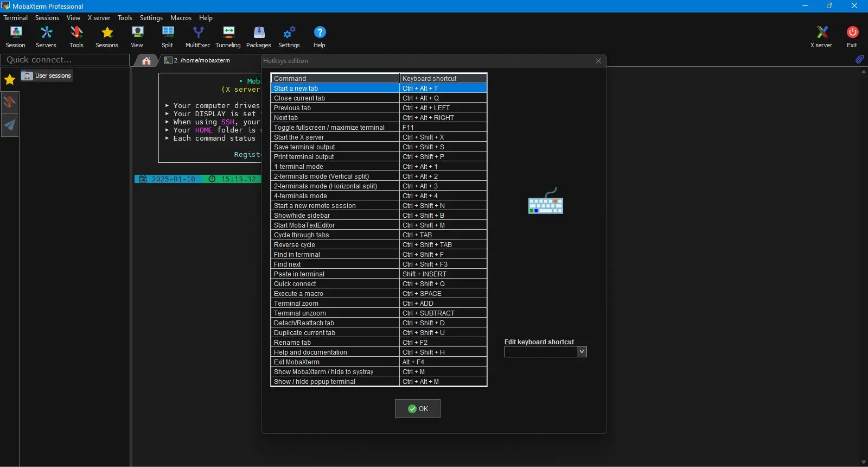Open the Session toolbar icon
The width and height of the screenshot is (868, 467).
point(16,36)
